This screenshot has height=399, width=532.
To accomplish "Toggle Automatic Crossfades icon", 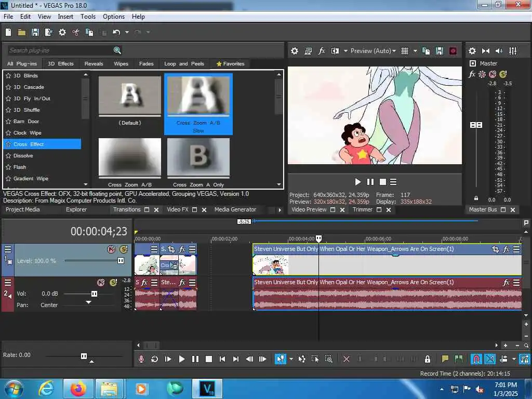I will click(490, 359).
